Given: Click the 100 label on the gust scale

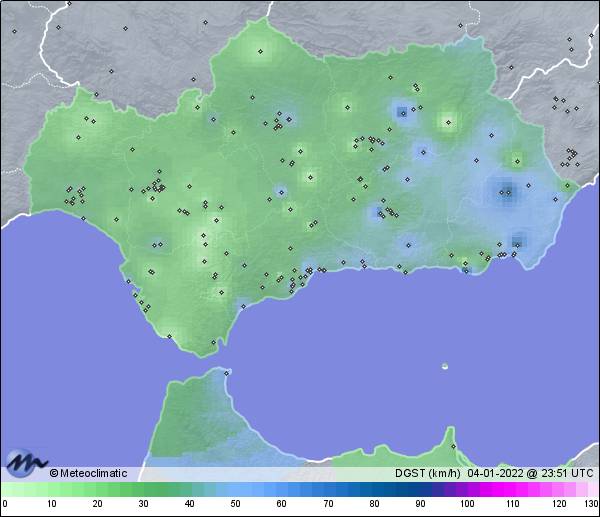Looking at the screenshot, I should point(466,504).
